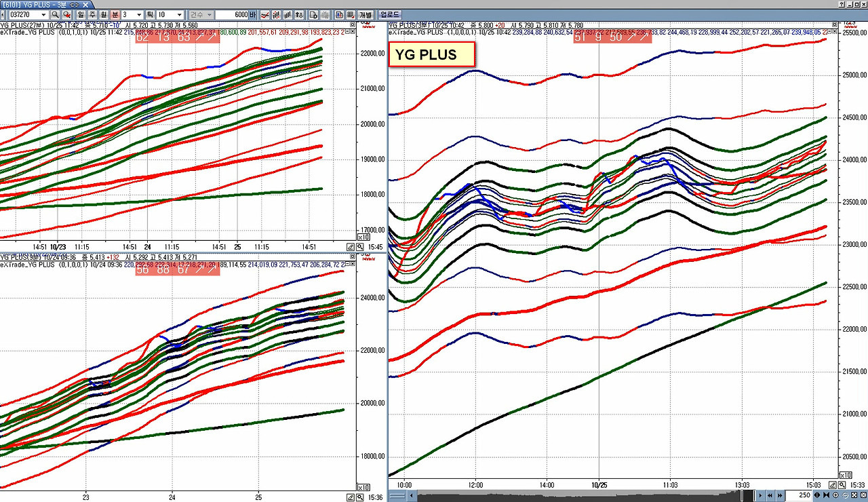Select the 틱 (tick) period button
This screenshot has height=502, width=868.
point(150,14)
